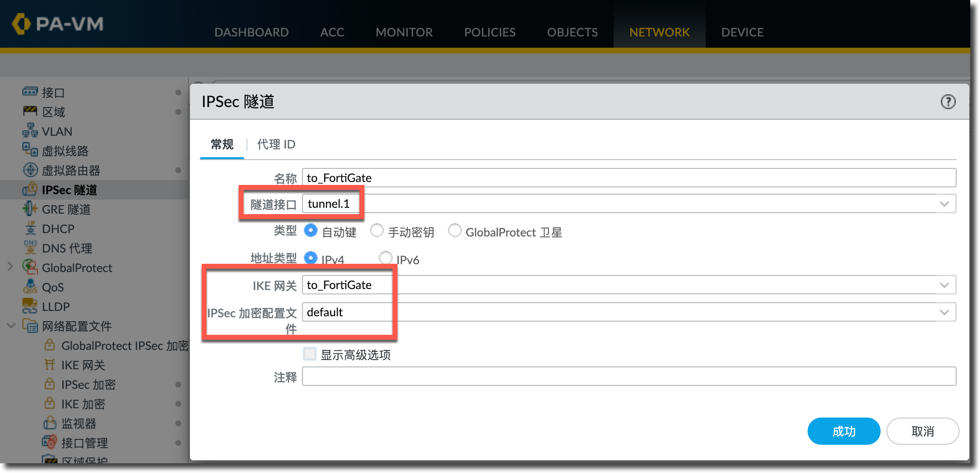
Task: Click the VLAN network icon
Action: pos(30,131)
